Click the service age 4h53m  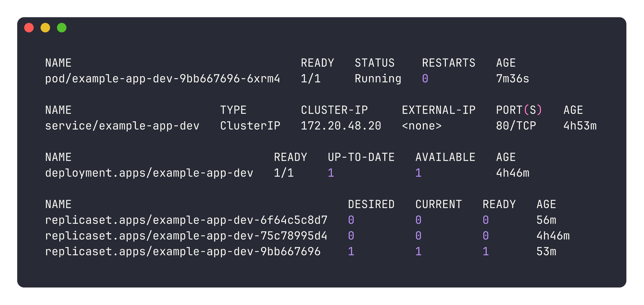[x=580, y=126]
